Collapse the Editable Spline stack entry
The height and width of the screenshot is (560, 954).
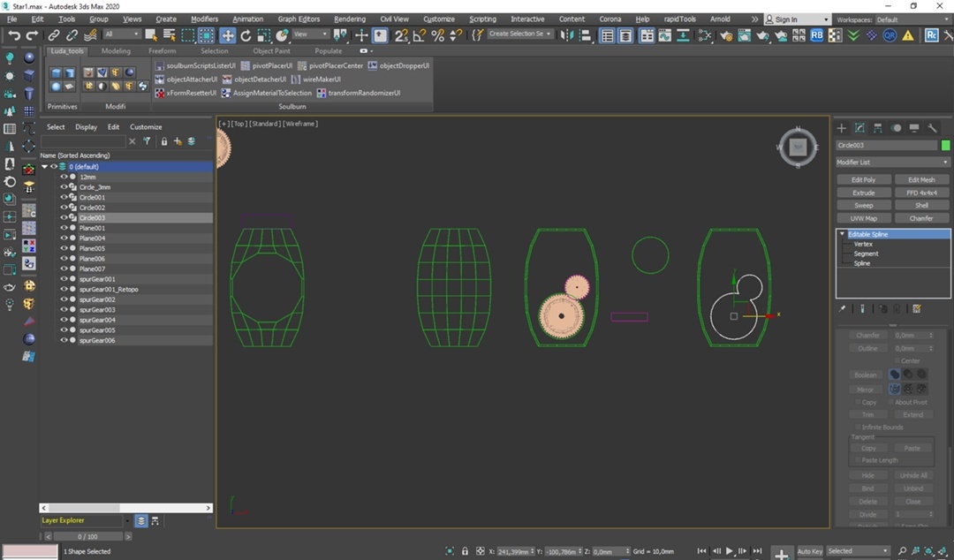point(842,234)
